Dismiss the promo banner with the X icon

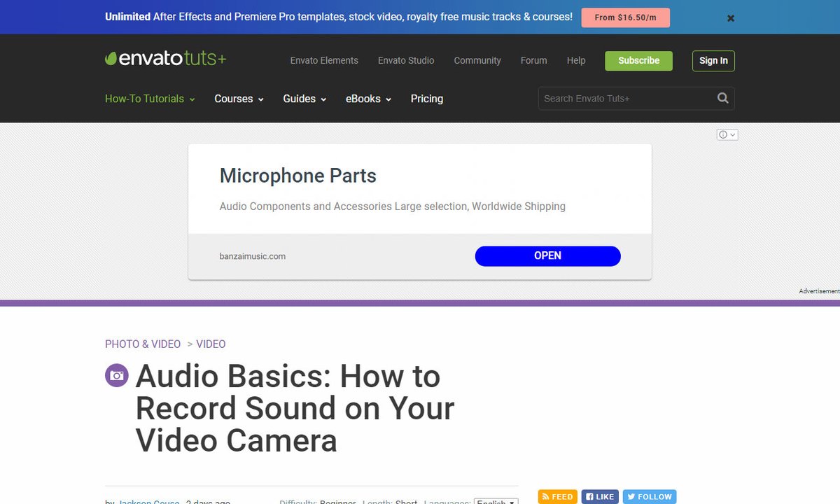point(730,18)
